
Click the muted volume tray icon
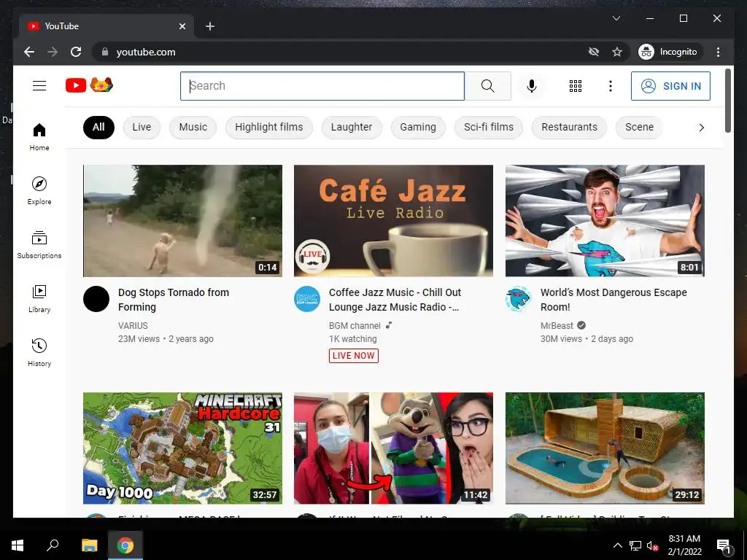click(x=652, y=545)
